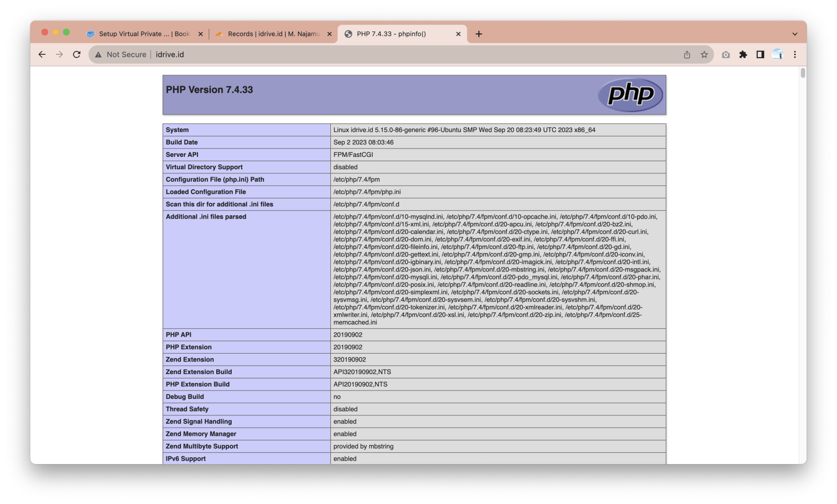Click the Debug Build label
The height and width of the screenshot is (504, 837).
point(185,397)
